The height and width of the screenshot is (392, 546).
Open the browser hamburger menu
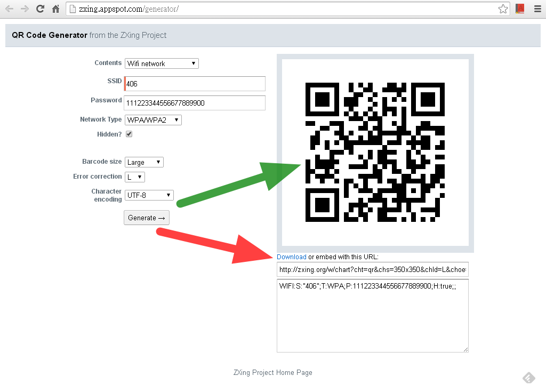tap(537, 9)
